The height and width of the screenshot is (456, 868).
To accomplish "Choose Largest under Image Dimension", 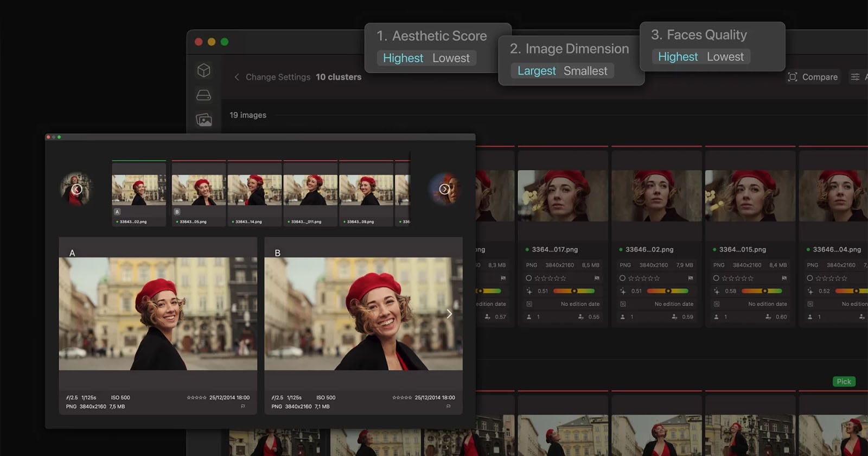I will [536, 71].
